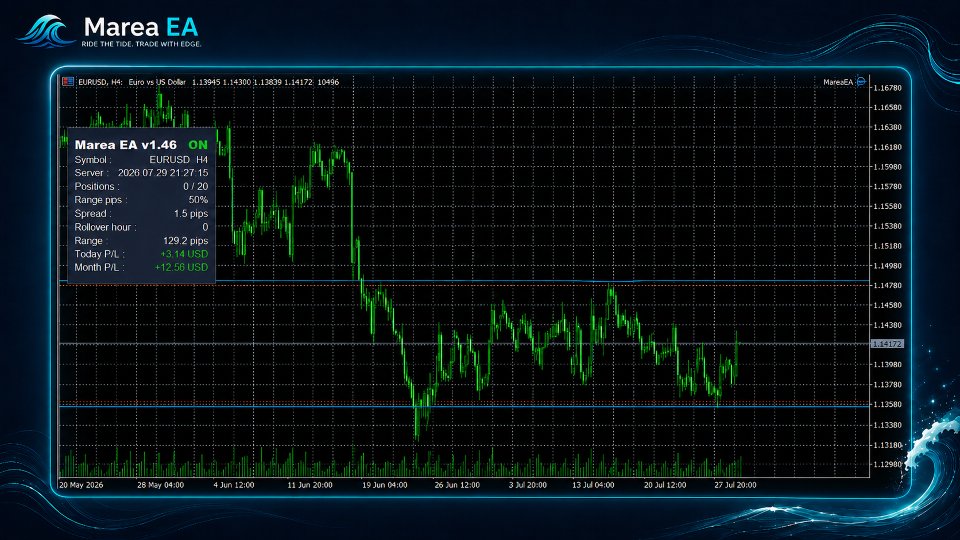This screenshot has height=540, width=960.
Task: Click price axis label 1.13580
Action: 888,405
